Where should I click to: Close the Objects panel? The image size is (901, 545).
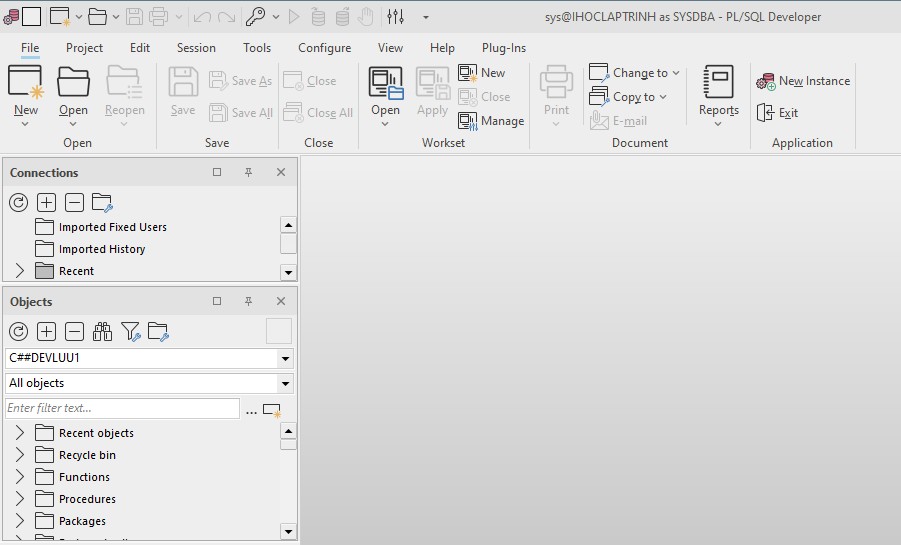(x=281, y=301)
